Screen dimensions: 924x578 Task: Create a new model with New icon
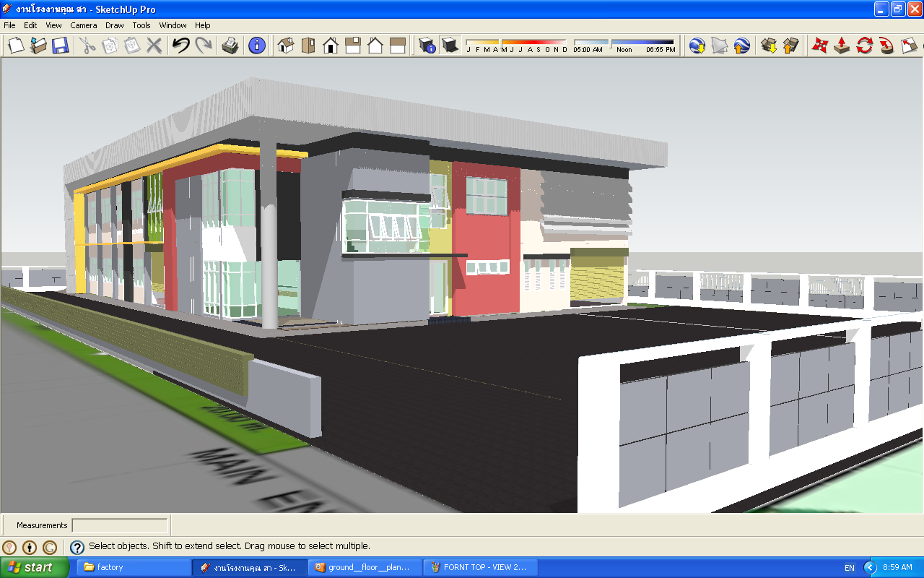click(x=16, y=46)
